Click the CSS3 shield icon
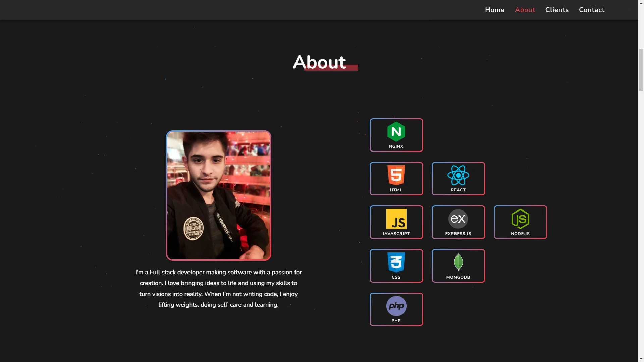This screenshot has height=362, width=644. tap(396, 262)
